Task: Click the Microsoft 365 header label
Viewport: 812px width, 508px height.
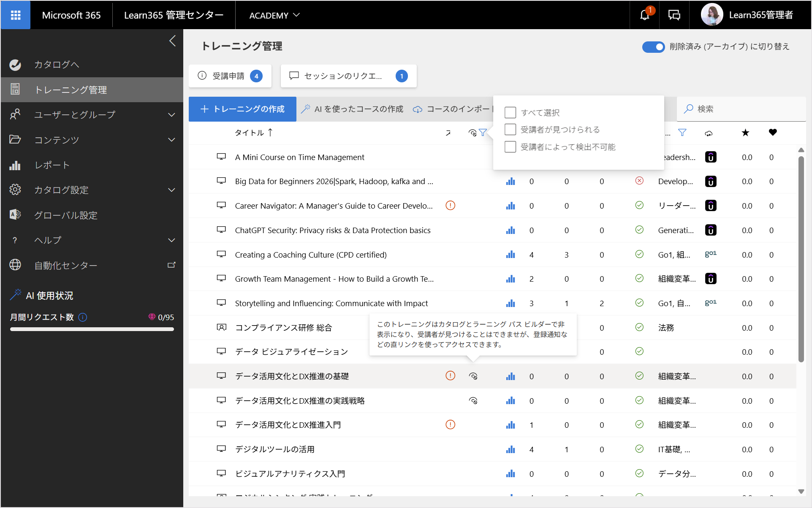Action: 71,15
